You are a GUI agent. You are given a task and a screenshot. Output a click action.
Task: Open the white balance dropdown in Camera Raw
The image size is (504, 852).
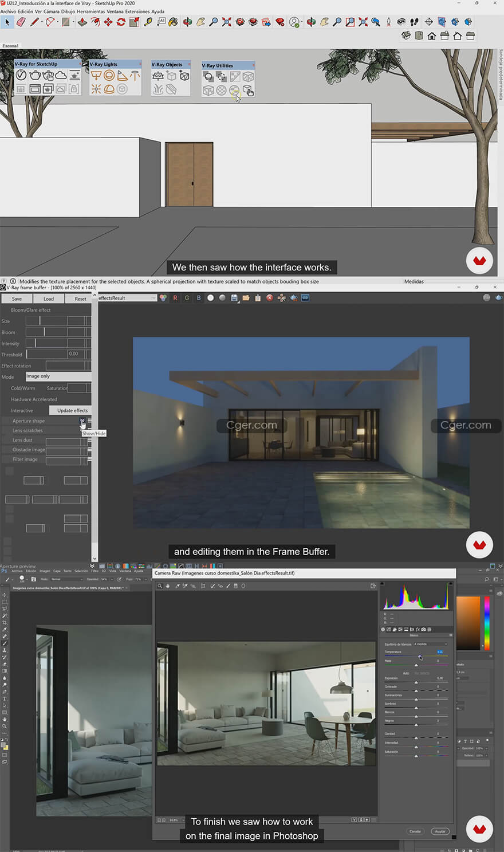pos(430,644)
